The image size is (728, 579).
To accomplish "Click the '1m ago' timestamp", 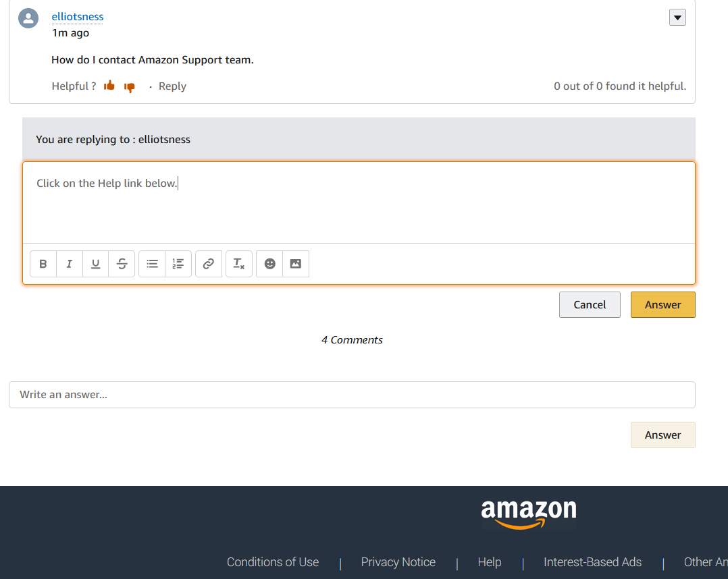I will tap(70, 33).
